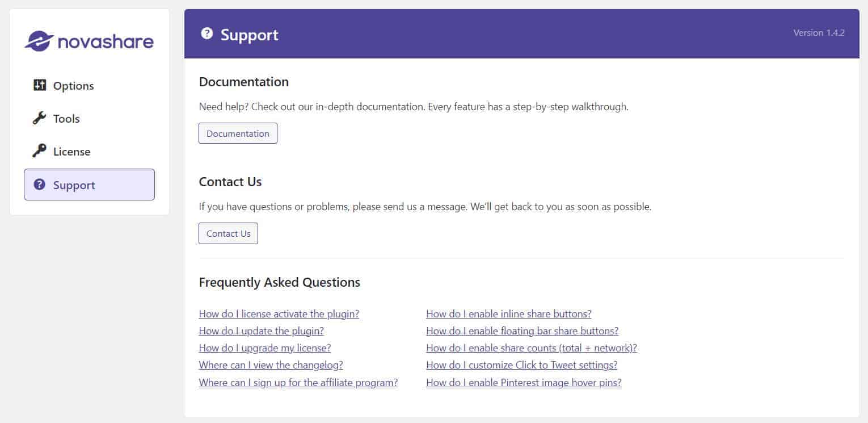Click the Contact Us button

pyautogui.click(x=228, y=233)
